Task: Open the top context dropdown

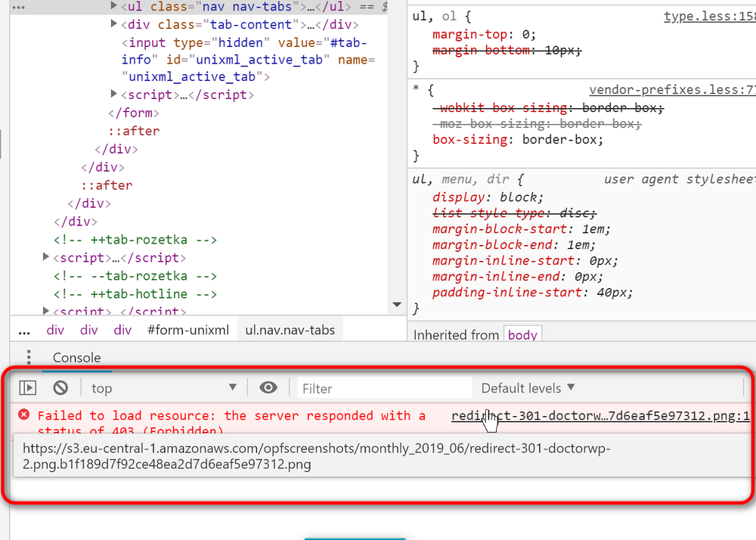Action: (x=164, y=388)
